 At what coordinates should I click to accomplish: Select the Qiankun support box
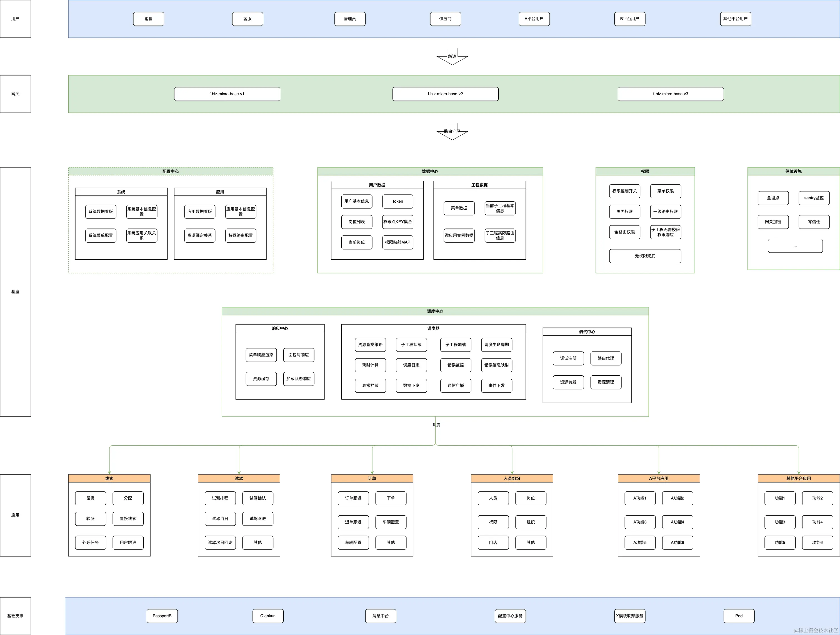268,616
